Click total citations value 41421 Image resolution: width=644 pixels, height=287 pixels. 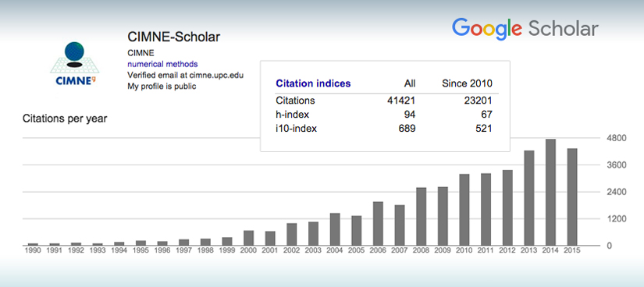click(401, 101)
